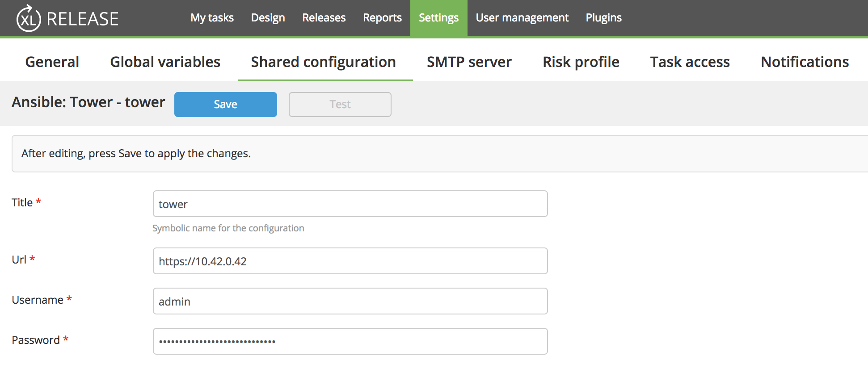Save the tower configuration
This screenshot has width=868, height=377.
[x=225, y=105]
